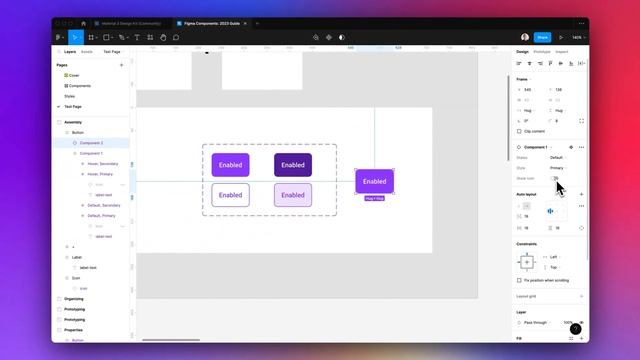Click the Align left icon

(x=519, y=63)
